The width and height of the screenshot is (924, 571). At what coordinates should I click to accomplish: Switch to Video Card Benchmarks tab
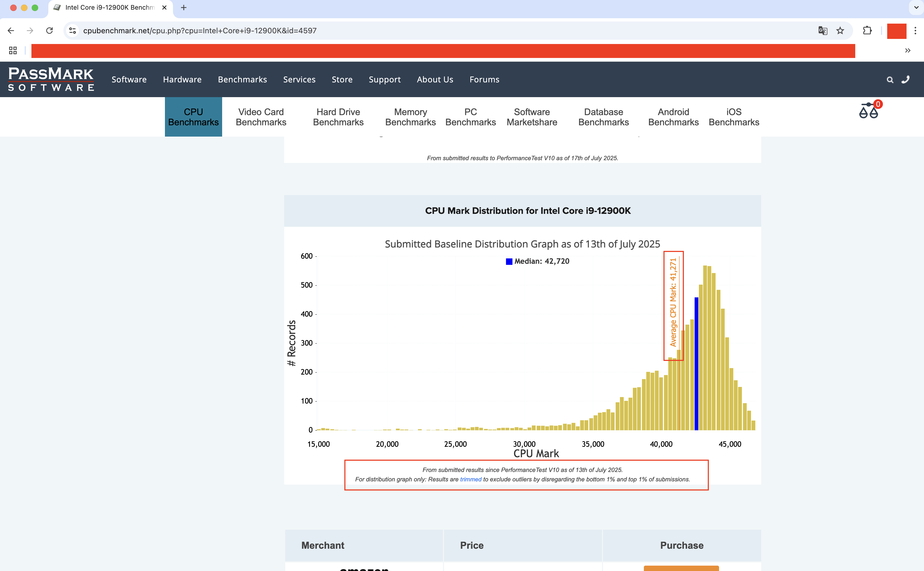[x=261, y=117]
